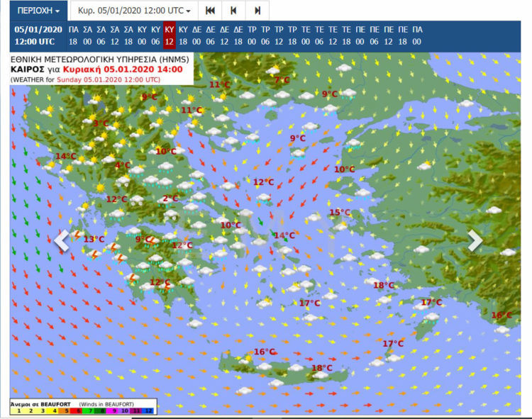Screen dimensions: 532x419
Task: Click Beaufort 12 blue legend swatch
Action: [x=148, y=411]
